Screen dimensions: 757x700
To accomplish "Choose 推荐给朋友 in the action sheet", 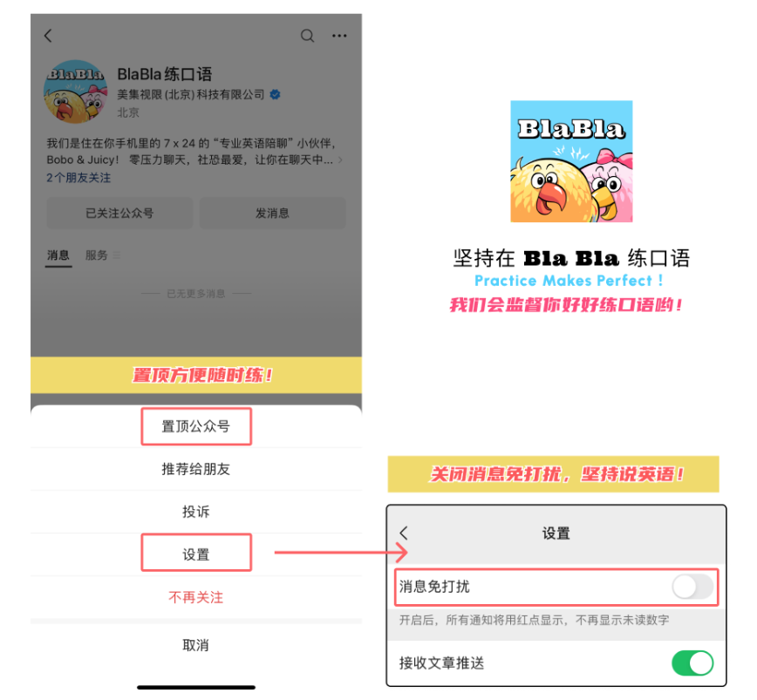I will tap(196, 469).
